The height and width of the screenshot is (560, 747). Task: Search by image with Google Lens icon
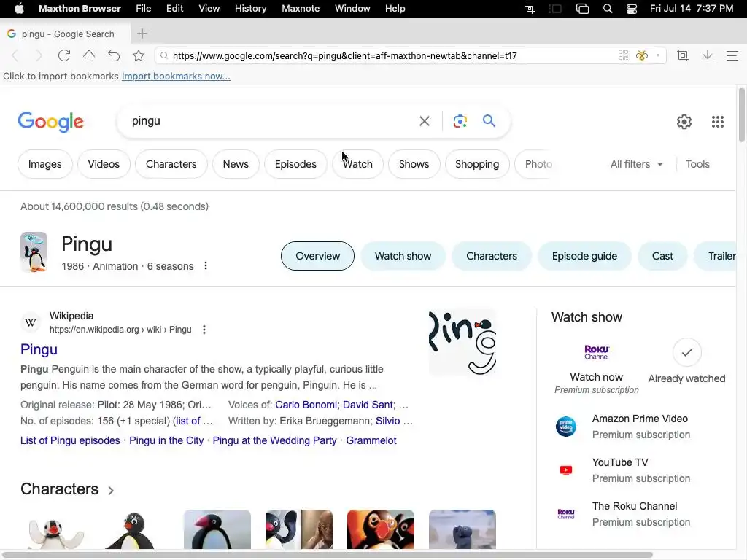(x=460, y=121)
